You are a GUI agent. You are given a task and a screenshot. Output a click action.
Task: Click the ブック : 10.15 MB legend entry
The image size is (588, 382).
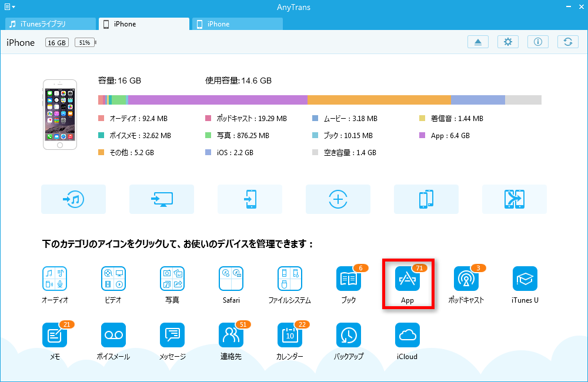pos(342,135)
